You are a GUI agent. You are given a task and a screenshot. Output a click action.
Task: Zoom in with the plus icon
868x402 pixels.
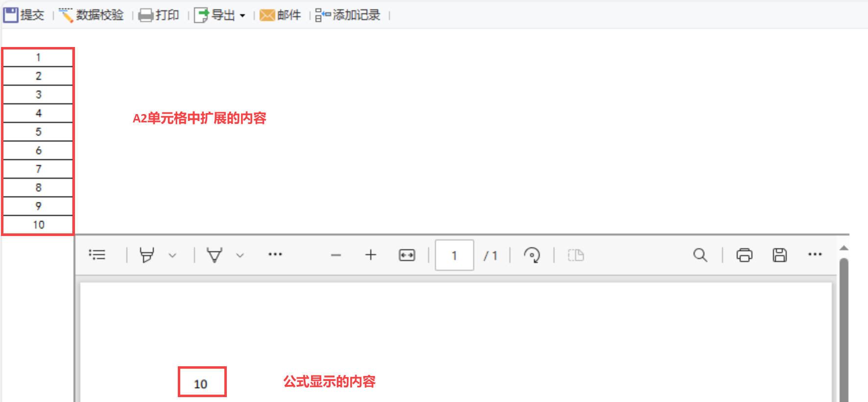click(x=371, y=255)
